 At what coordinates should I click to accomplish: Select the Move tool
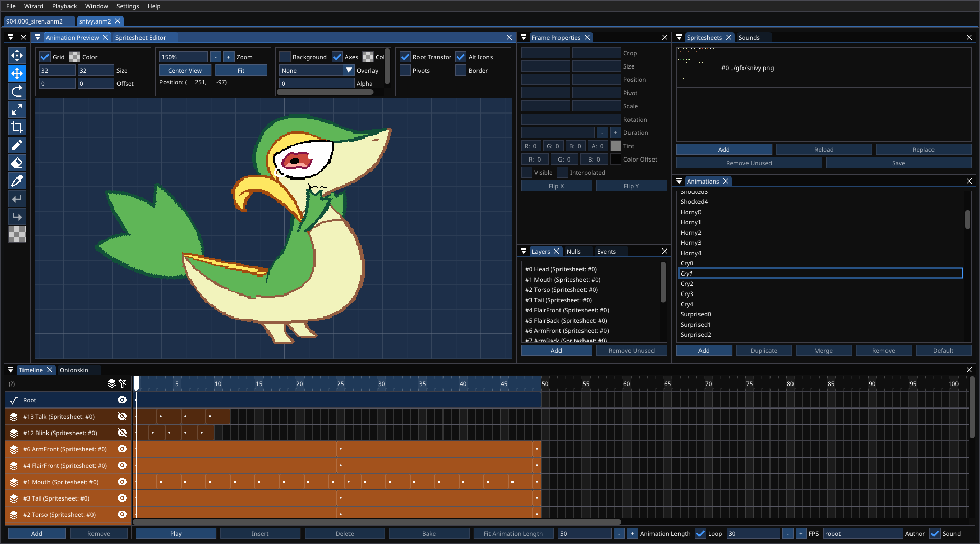click(17, 74)
